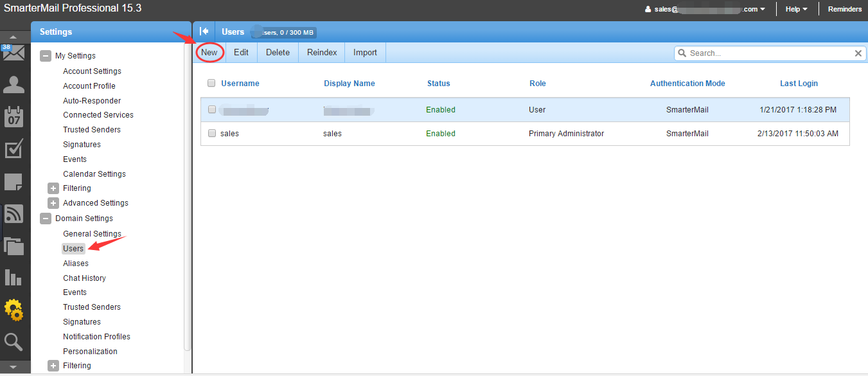This screenshot has height=376, width=868.
Task: Select Aliases in the Domain Settings tree
Action: click(75, 263)
